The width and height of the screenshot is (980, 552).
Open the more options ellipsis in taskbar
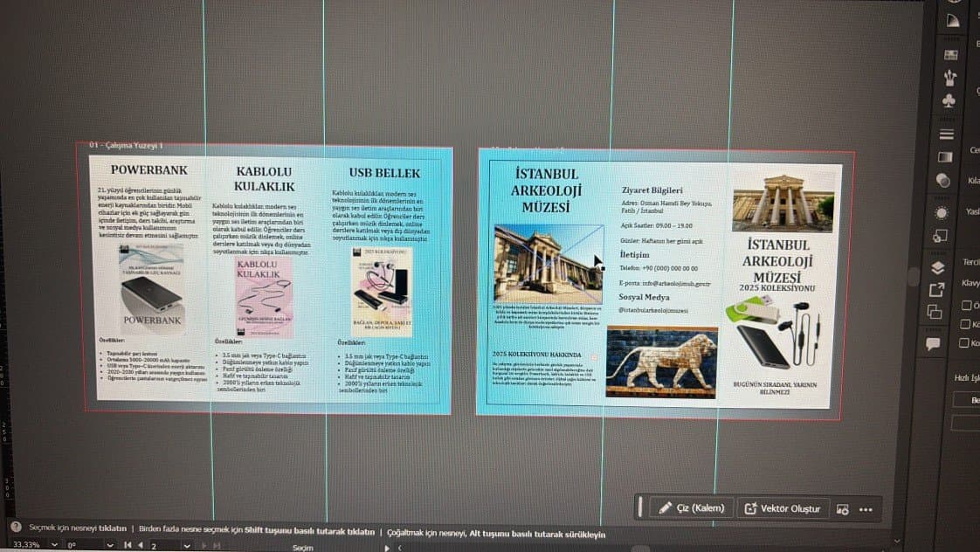pos(866,510)
